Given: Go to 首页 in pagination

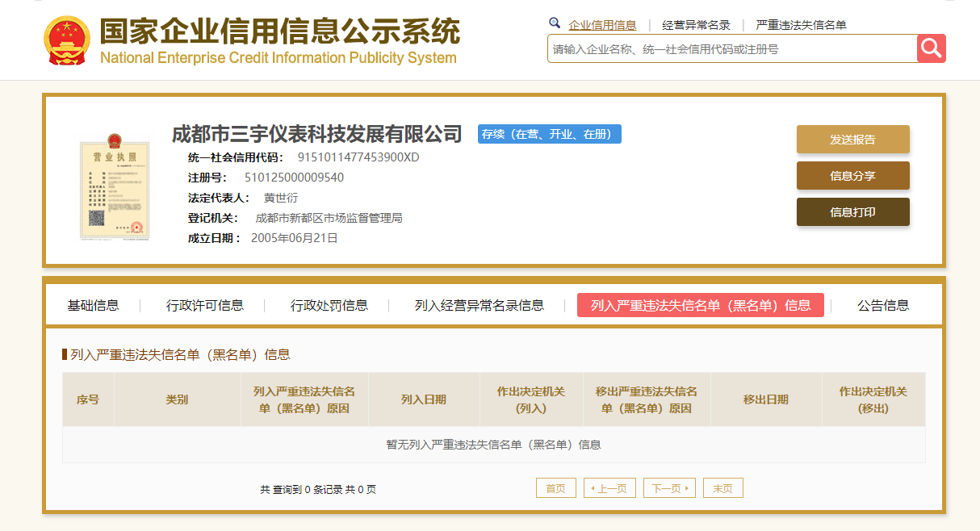Looking at the screenshot, I should point(556,488).
